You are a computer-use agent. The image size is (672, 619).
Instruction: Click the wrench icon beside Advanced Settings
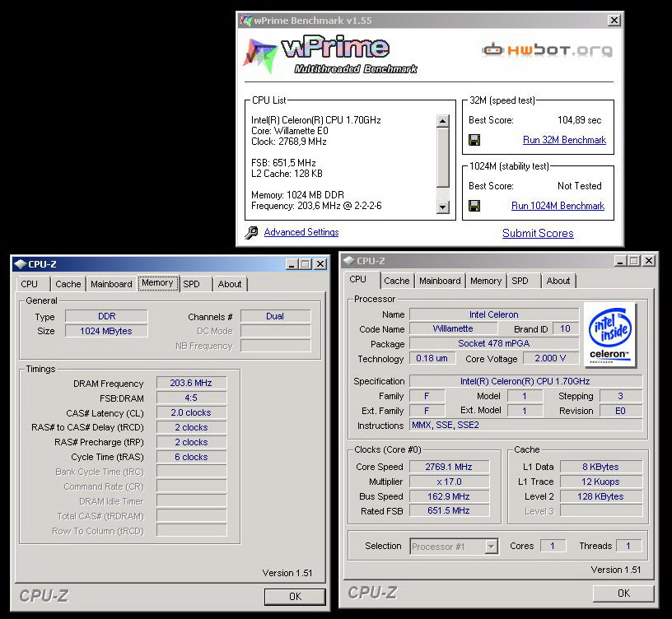(251, 232)
